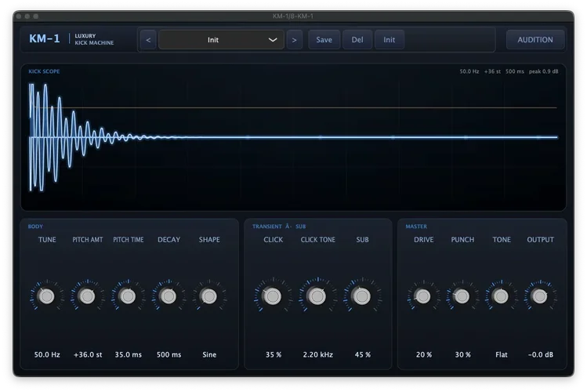Click the SHAPE knob
The image size is (587, 392).
208,296
